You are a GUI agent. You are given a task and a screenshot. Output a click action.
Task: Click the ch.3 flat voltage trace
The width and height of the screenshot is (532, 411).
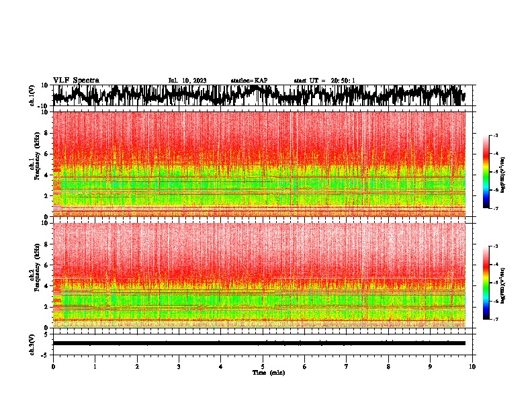[259, 343]
